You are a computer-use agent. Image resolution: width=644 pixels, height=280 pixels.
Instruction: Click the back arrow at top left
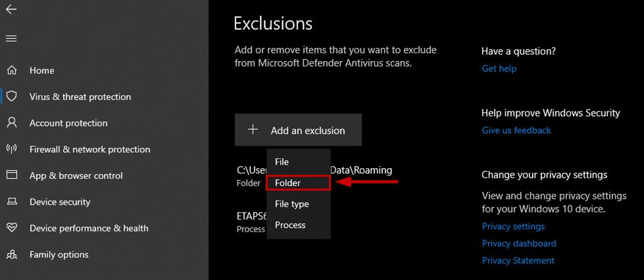pyautogui.click(x=11, y=9)
